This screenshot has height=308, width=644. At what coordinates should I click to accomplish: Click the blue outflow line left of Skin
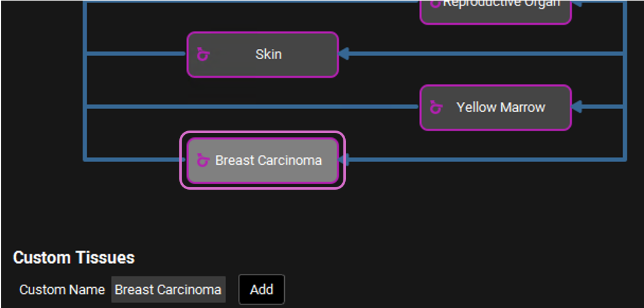click(135, 54)
